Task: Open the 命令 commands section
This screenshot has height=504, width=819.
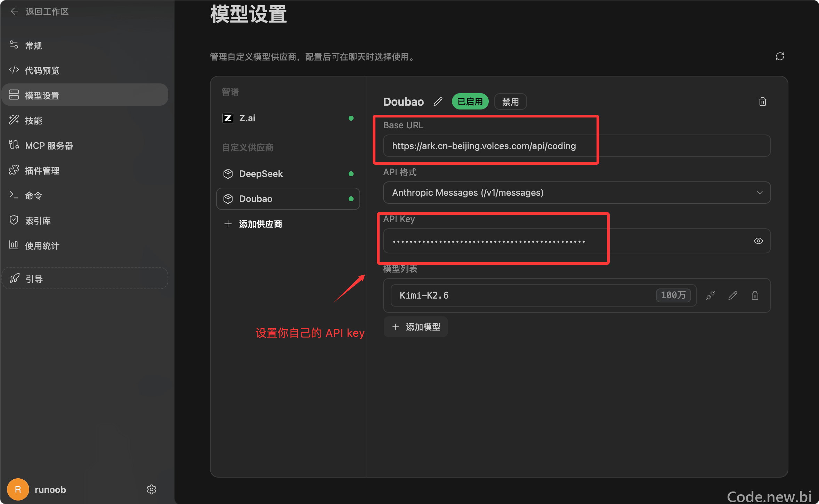Action: click(x=85, y=195)
